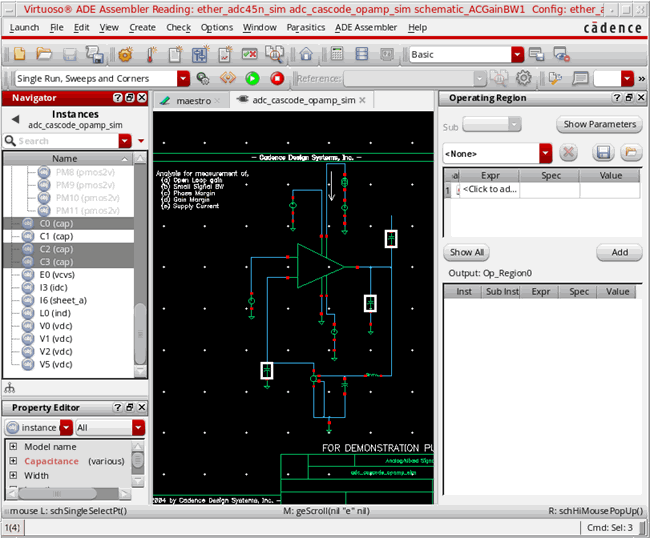Click the gear settings icon in toolbar
This screenshot has width=650, height=538.
(524, 78)
